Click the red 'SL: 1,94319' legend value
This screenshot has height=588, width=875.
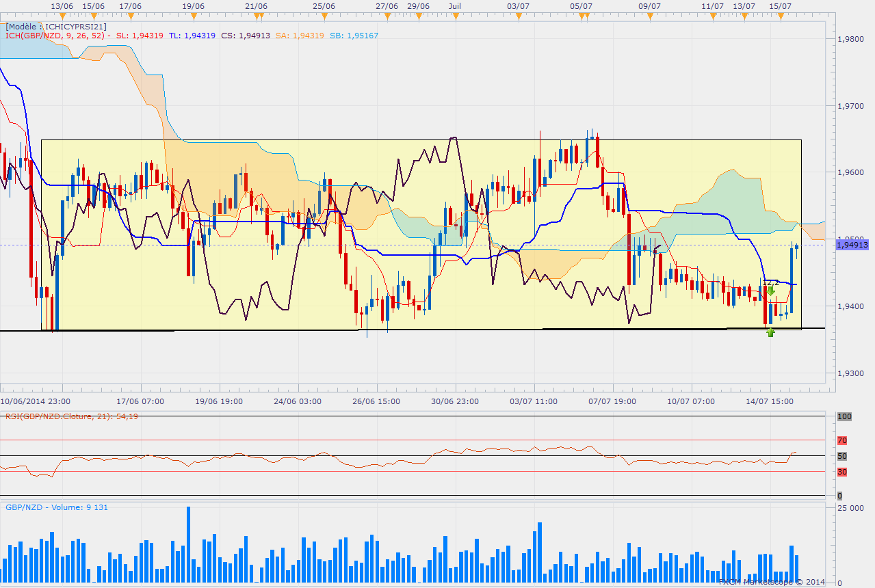pos(140,36)
